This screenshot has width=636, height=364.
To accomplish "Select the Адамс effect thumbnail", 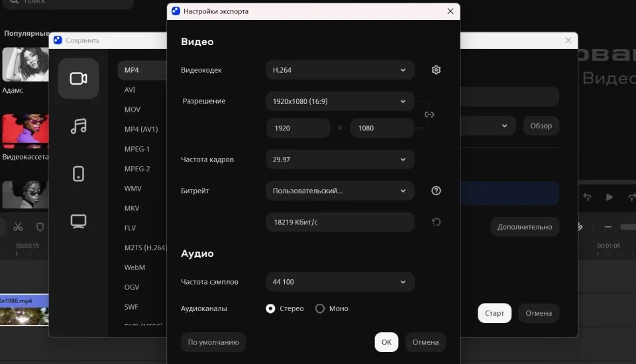I will coord(25,65).
